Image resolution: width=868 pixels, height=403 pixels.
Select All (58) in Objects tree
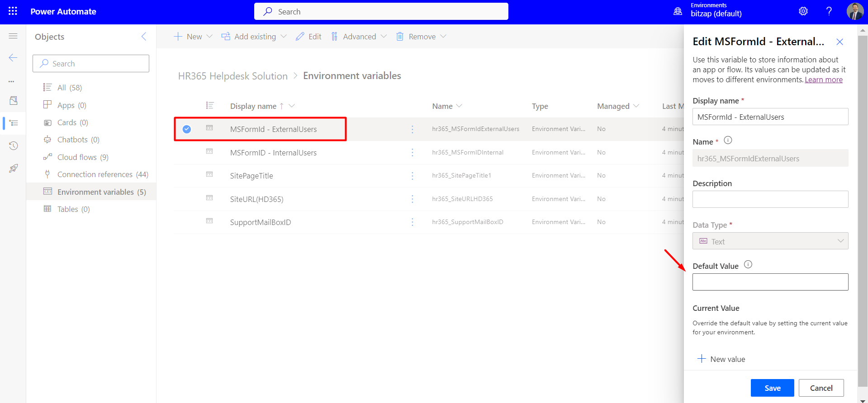tap(69, 88)
